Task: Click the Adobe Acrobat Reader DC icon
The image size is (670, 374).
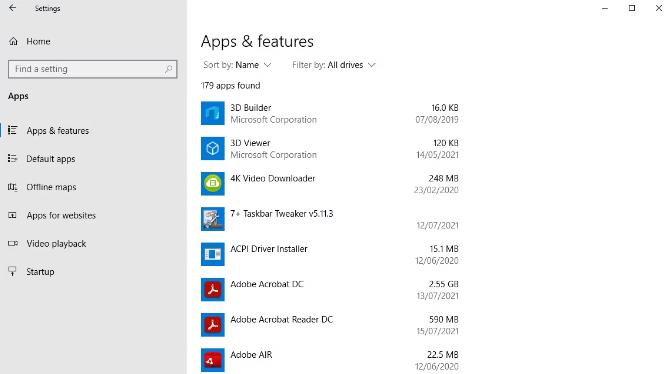Action: click(x=213, y=325)
